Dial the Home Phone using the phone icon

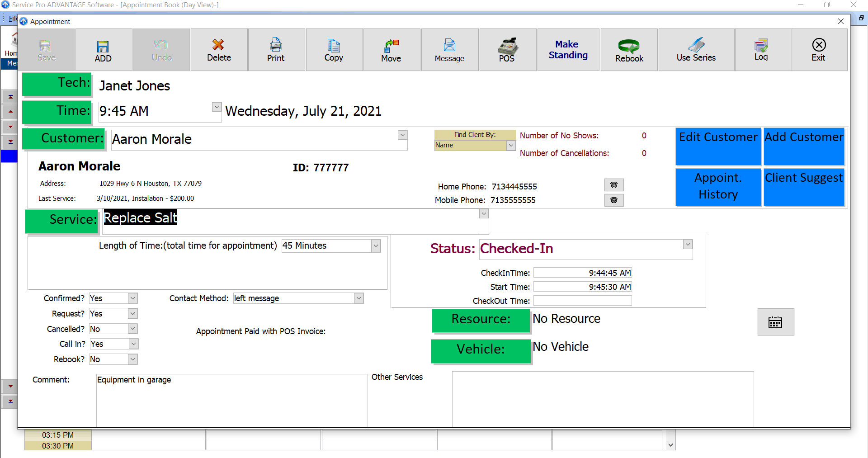pos(614,185)
